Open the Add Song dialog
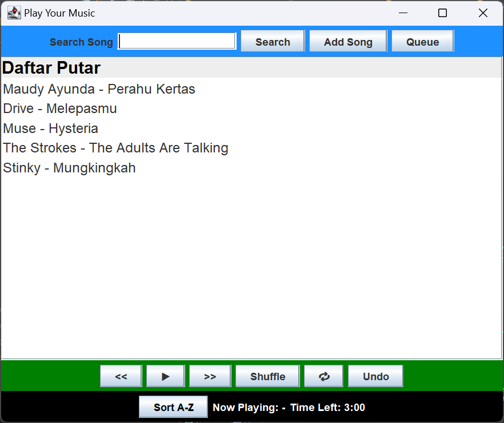 click(348, 41)
